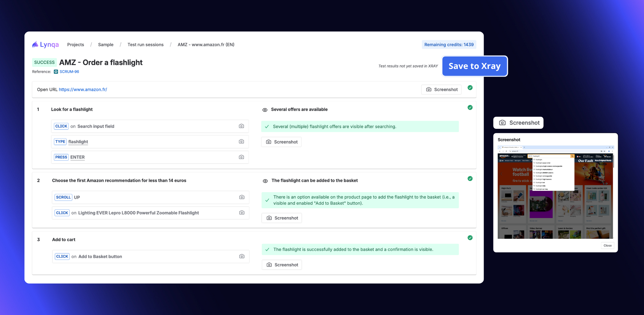The height and width of the screenshot is (315, 644).
Task: Toggle eye icon beside The flashlight can be added
Action: coord(265,181)
